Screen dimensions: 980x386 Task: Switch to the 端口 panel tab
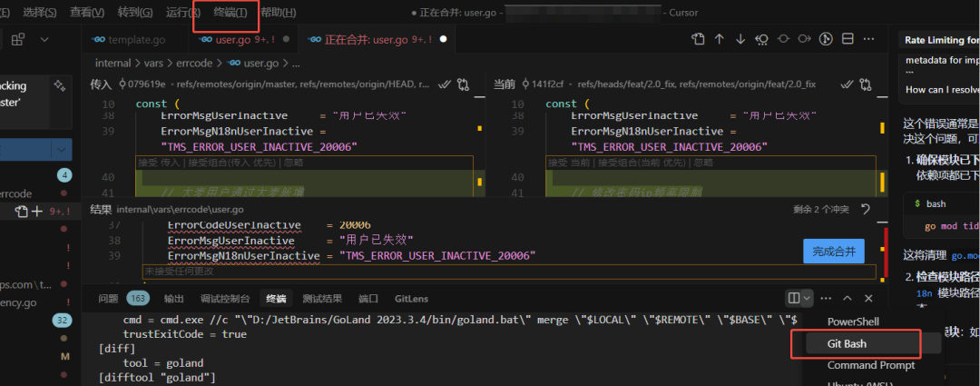[368, 299]
